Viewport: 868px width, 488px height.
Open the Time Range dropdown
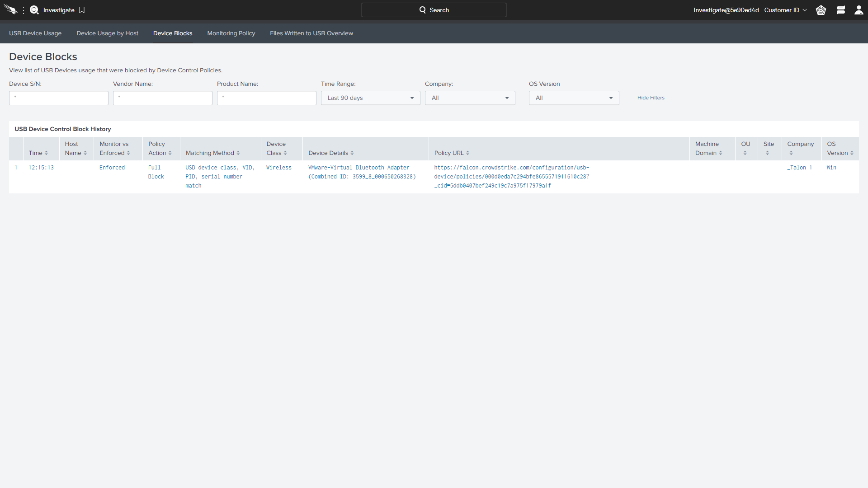[371, 98]
